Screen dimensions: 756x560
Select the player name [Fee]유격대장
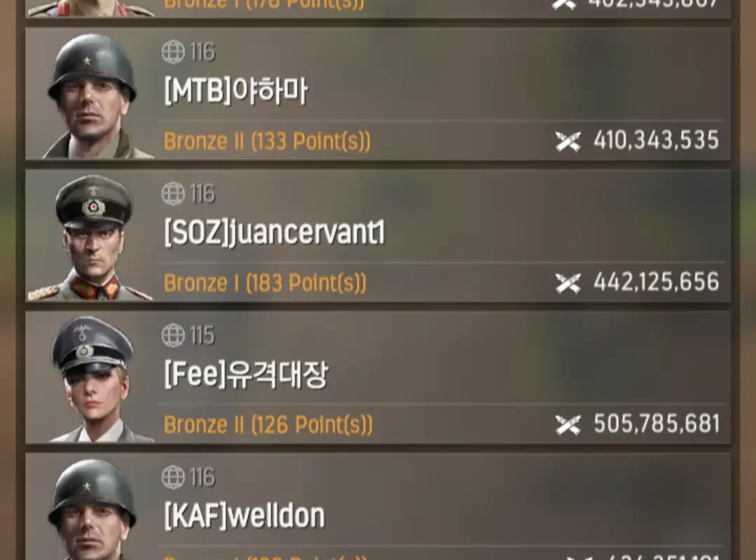point(246,374)
